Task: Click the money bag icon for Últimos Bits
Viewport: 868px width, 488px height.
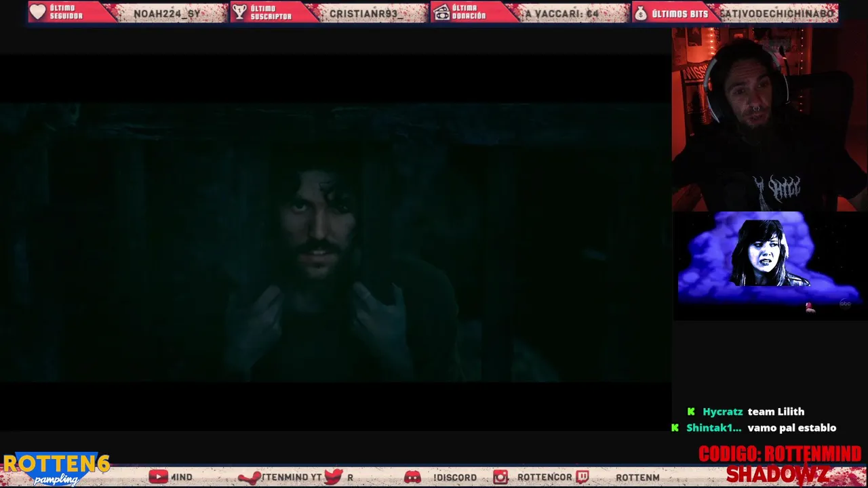Action: 641,13
